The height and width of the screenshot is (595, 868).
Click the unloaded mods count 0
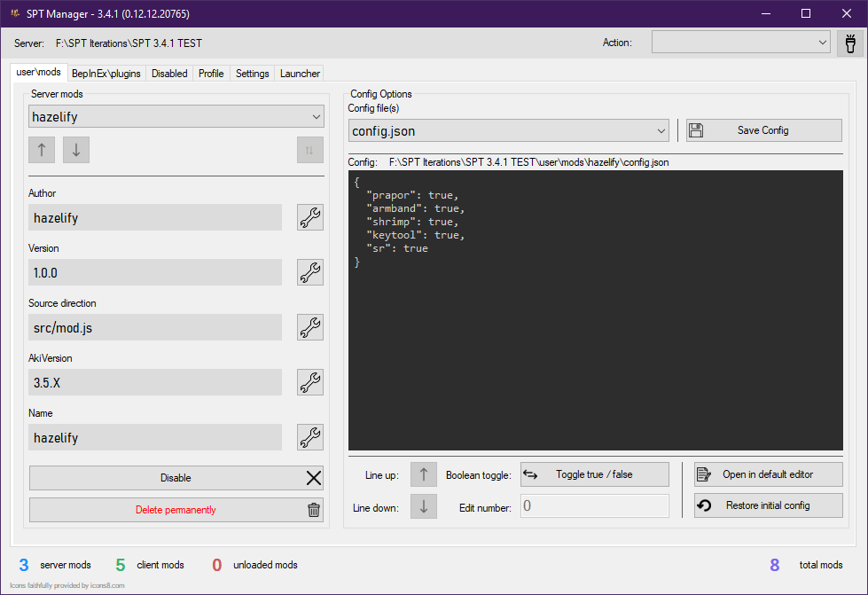[x=217, y=565]
